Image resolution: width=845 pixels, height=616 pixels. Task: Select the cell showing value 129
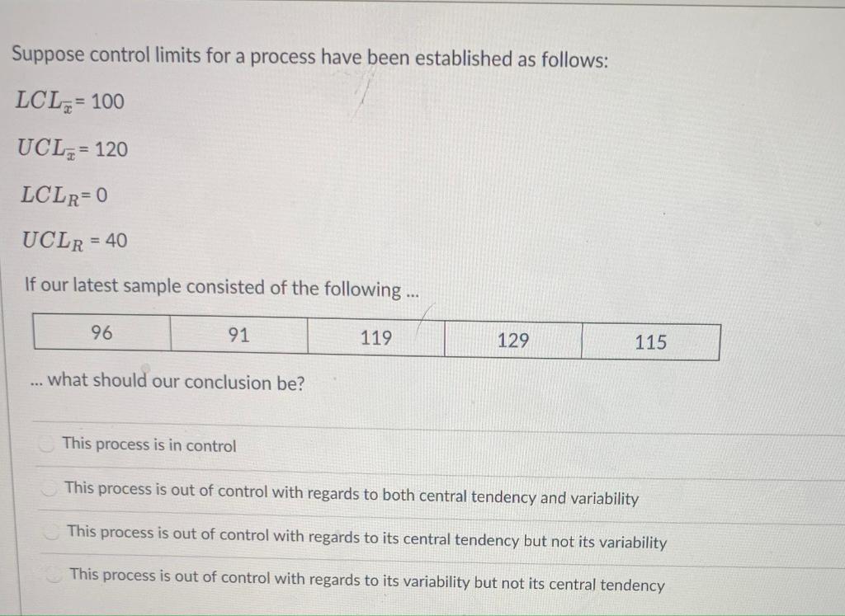coord(513,340)
